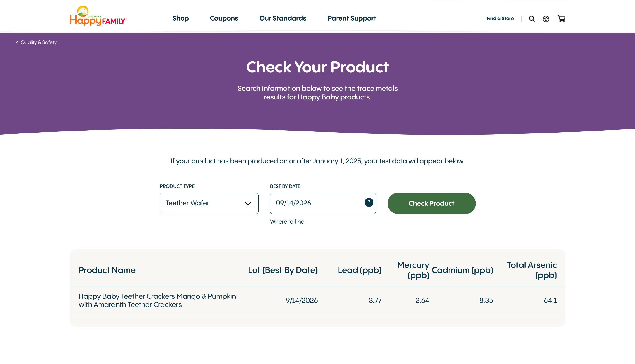Go back to Quality & Safety page
635x364 pixels.
coord(39,42)
